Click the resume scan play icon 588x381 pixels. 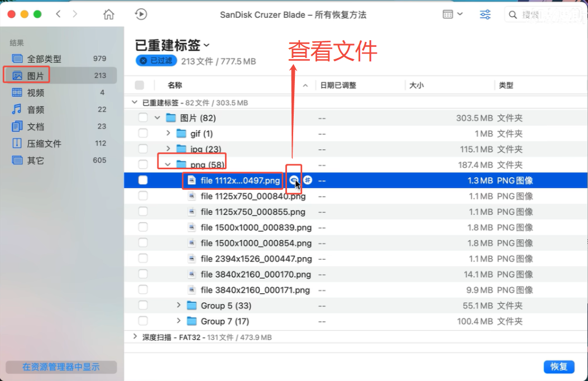[141, 15]
